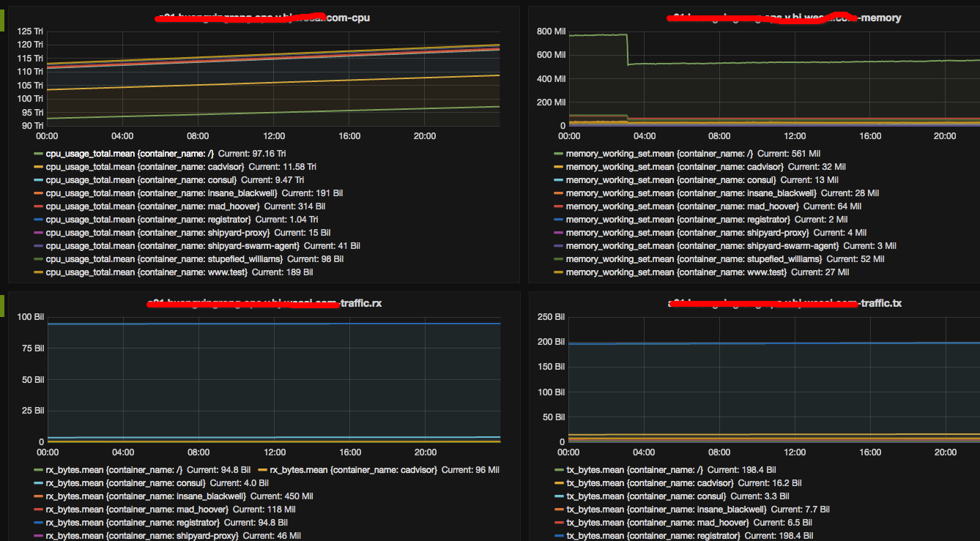Image resolution: width=980 pixels, height=541 pixels.
Task: Open the memory panel title menu
Action: tap(782, 18)
